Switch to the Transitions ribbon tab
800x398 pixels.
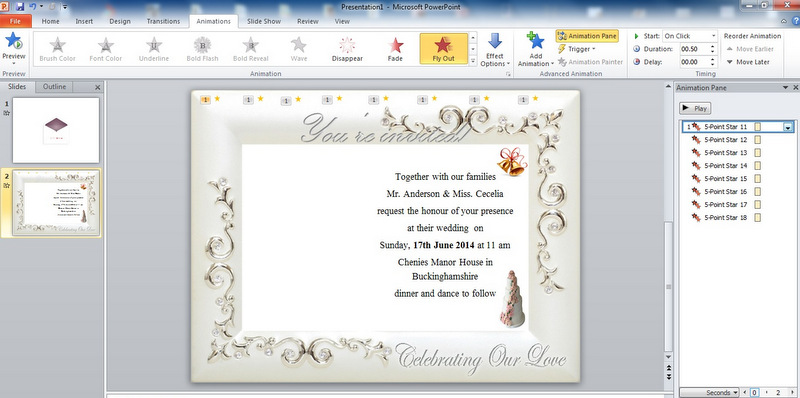tap(163, 21)
